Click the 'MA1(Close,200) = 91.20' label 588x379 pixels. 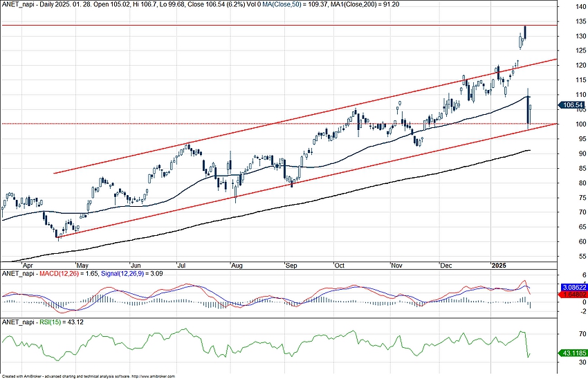pos(363,4)
